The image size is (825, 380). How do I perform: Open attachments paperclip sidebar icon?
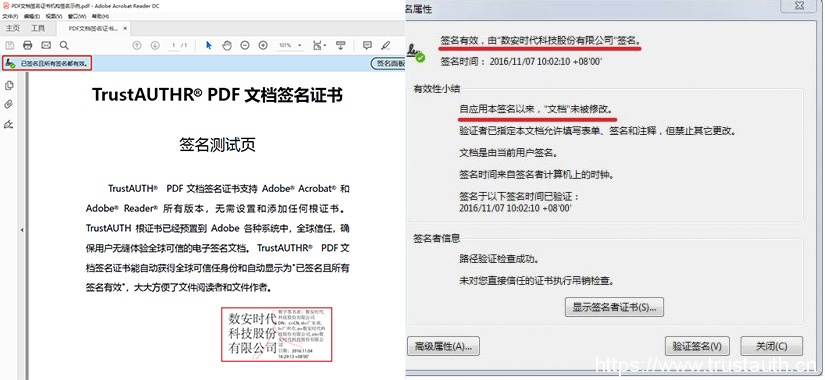9,104
